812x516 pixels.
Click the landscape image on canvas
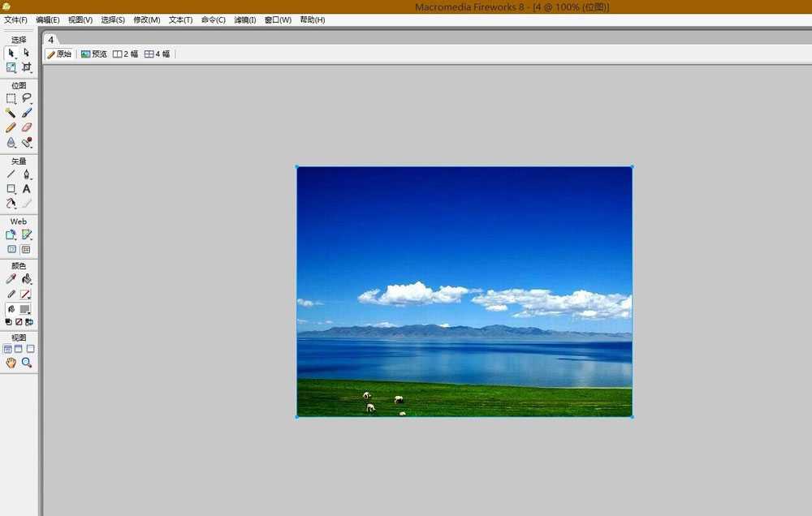[464, 291]
